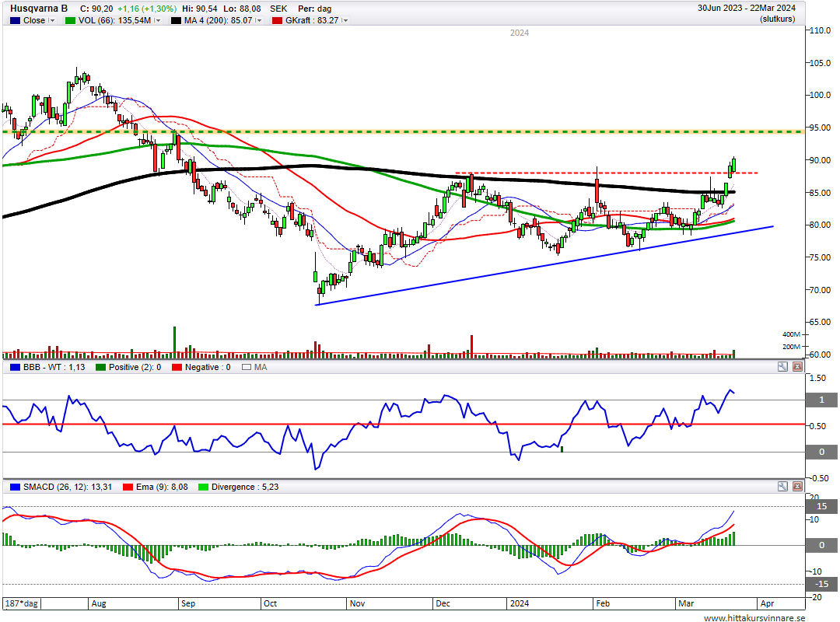Select the Sep marker on time axis
The width and height of the screenshot is (840, 622).
click(x=188, y=603)
